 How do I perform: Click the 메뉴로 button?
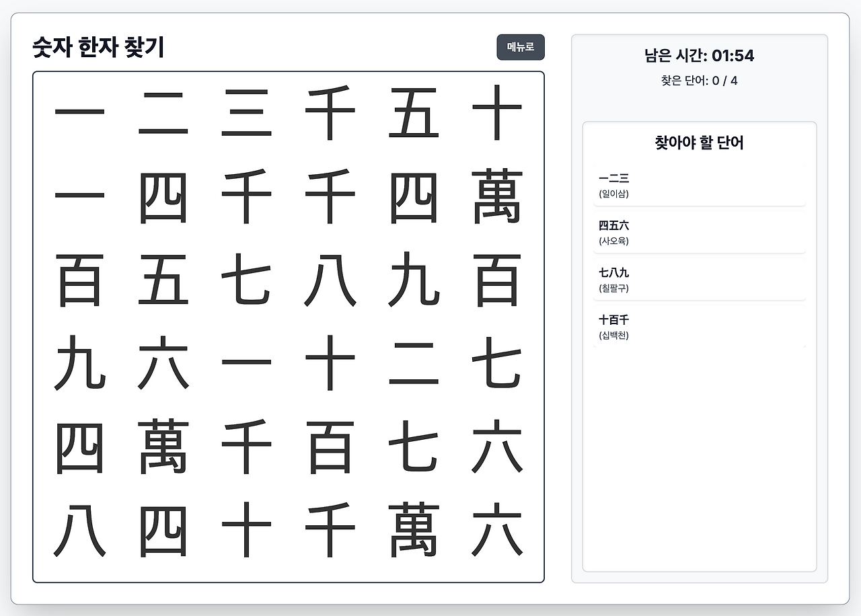[x=521, y=47]
